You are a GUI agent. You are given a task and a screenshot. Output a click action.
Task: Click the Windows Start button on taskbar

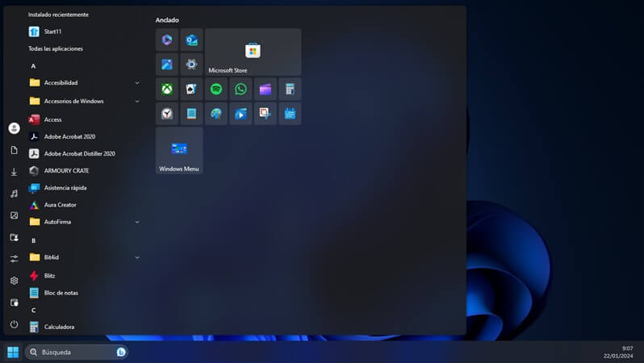[x=13, y=353]
